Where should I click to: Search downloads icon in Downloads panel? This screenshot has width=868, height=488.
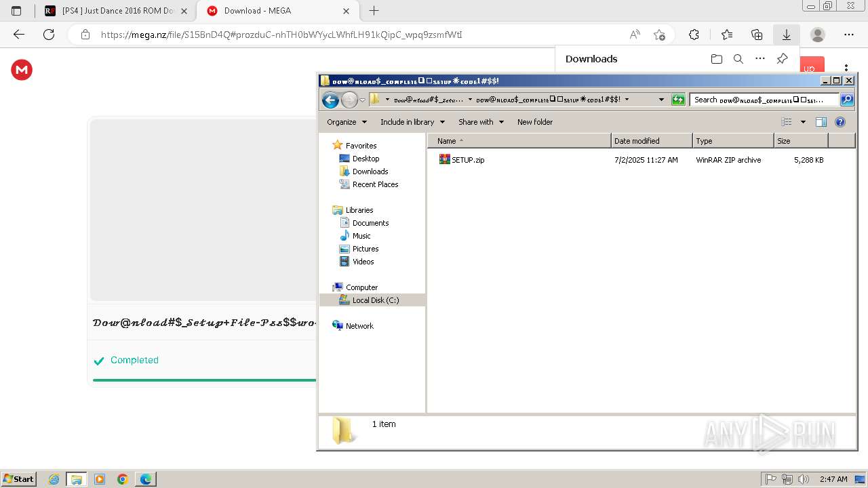[x=738, y=59]
